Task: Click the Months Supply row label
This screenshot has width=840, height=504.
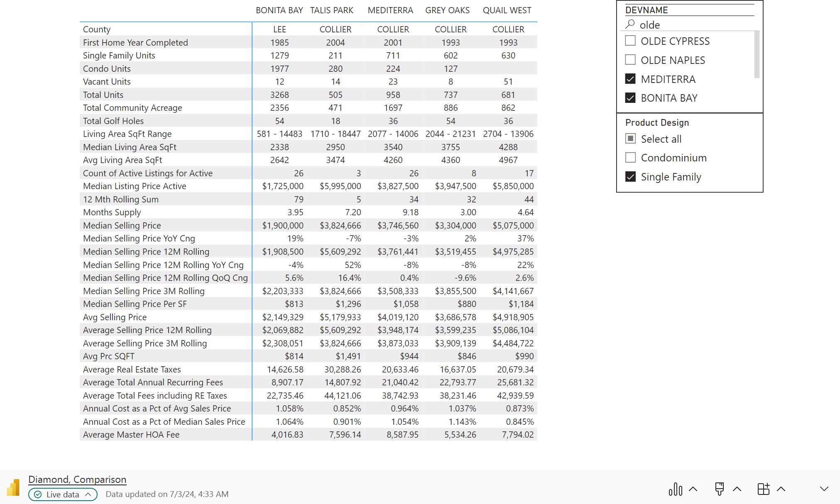Action: click(x=112, y=212)
